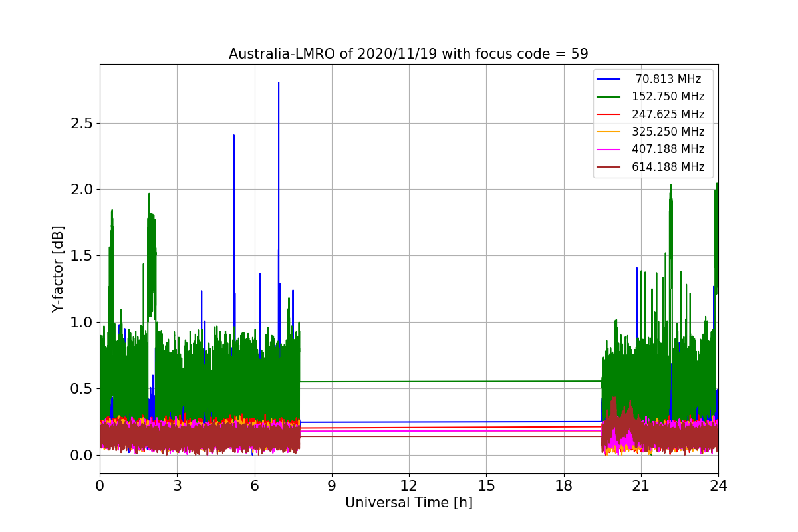Select the 152.750 MHz legend label
Screen dimensions: 798x532
tap(668, 96)
